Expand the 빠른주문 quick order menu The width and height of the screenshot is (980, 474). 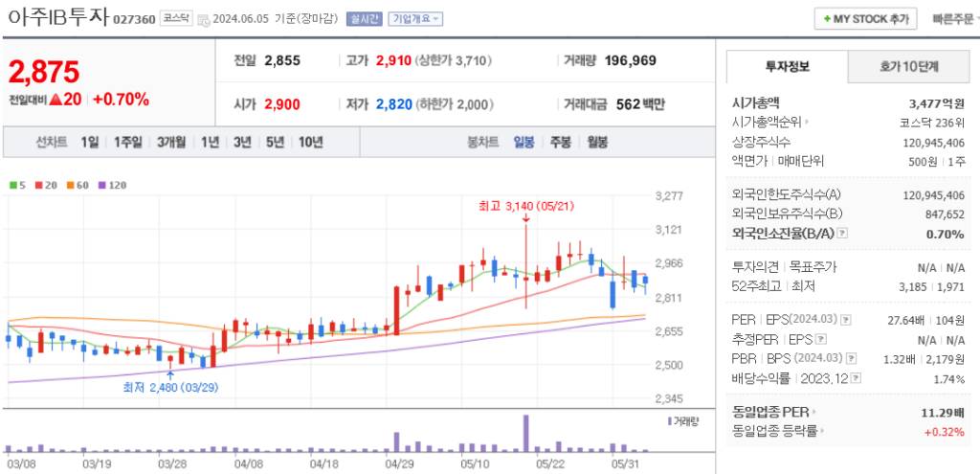pos(956,19)
